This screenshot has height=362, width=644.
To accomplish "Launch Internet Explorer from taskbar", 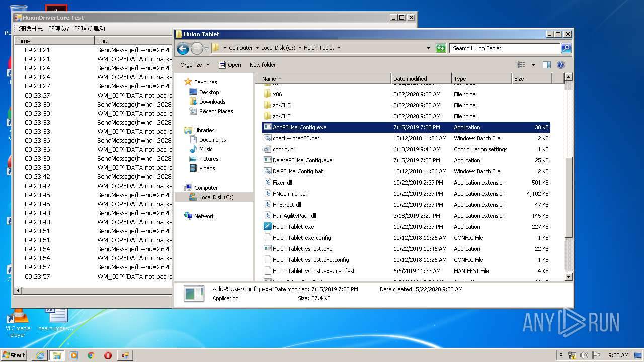I will point(40,355).
